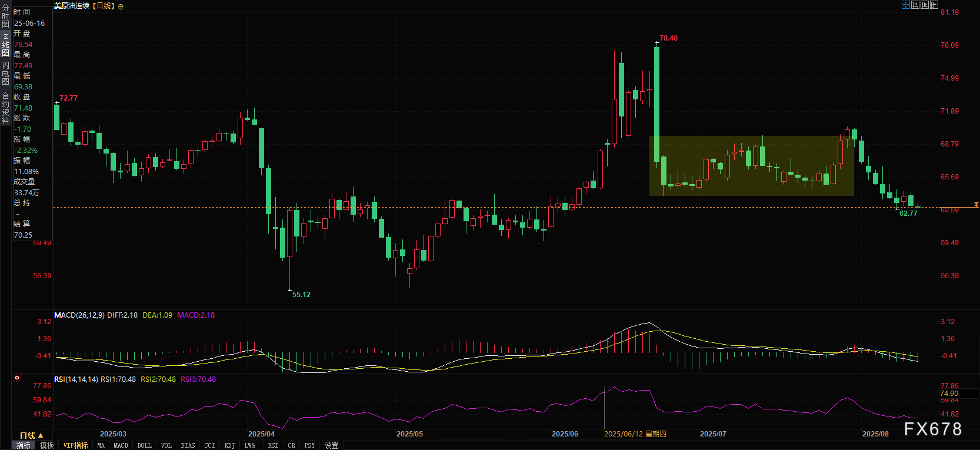Click the chart playback arrow icon
The width and height of the screenshot is (980, 450).
pyautogui.click(x=925, y=5)
